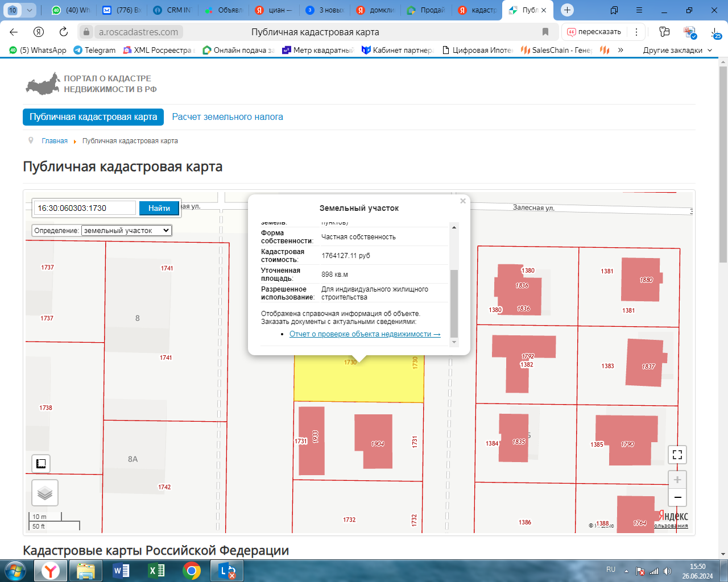Image resolution: width=728 pixels, height=582 pixels.
Task: Open Excel from the Windows taskbar
Action: [x=156, y=571]
